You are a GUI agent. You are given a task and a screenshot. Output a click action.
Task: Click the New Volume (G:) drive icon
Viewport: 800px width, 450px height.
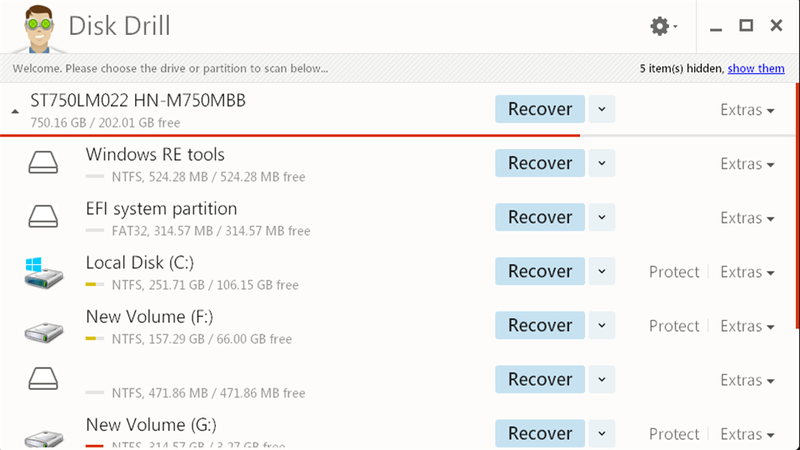point(43,436)
